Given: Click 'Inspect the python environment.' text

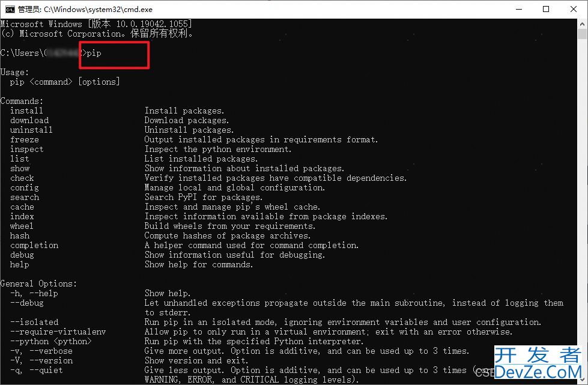Looking at the screenshot, I should (218, 150).
